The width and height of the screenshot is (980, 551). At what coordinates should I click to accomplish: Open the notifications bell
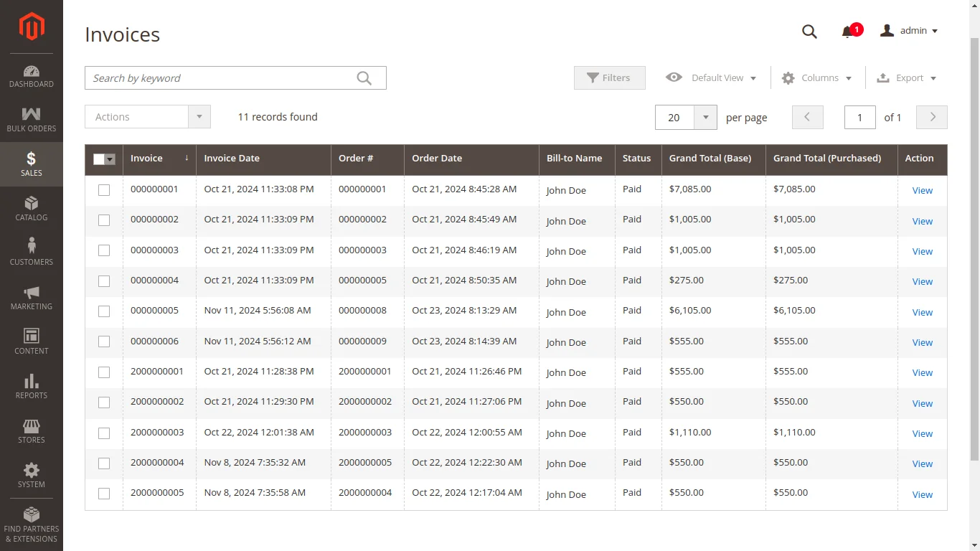click(846, 32)
